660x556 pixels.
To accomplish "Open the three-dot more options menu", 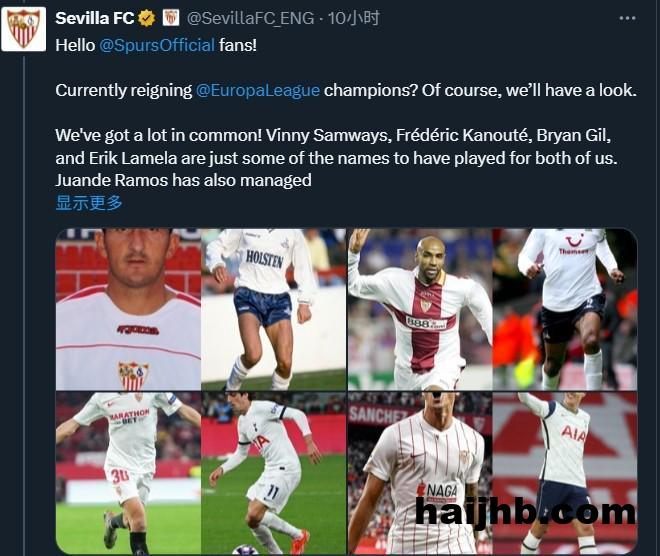I will (x=627, y=19).
